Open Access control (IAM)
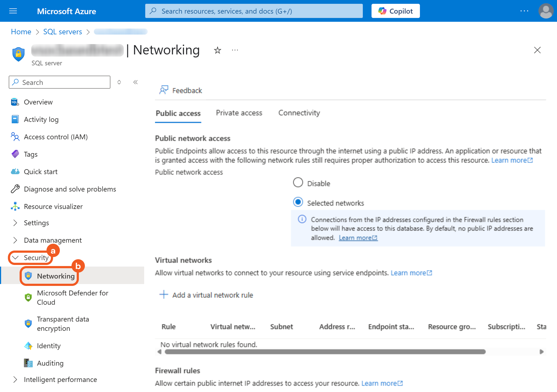Image resolution: width=557 pixels, height=392 pixels. coord(55,137)
